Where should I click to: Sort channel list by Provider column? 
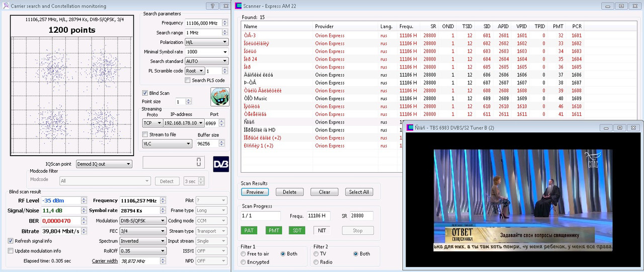[344, 27]
